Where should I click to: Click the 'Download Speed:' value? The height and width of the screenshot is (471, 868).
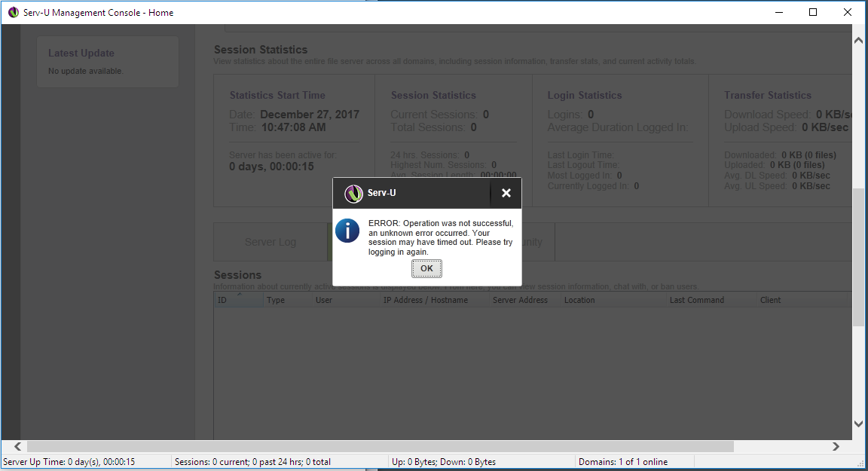coord(833,115)
